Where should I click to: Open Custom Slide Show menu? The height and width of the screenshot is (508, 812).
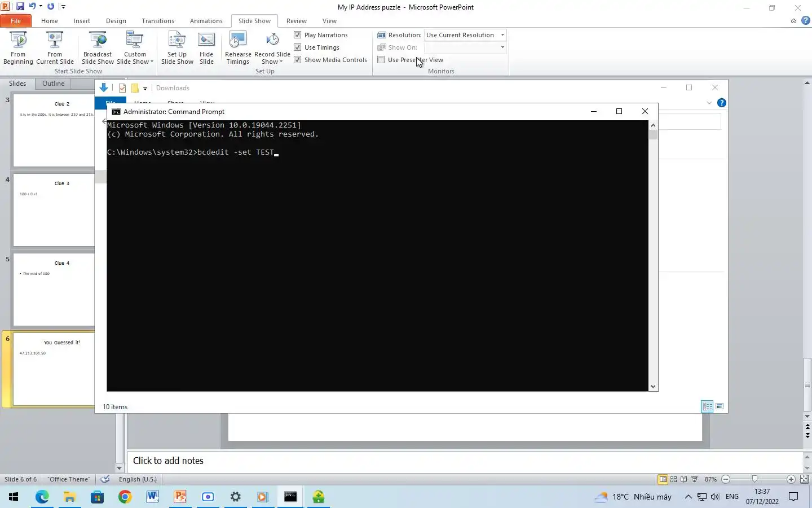[x=135, y=49]
